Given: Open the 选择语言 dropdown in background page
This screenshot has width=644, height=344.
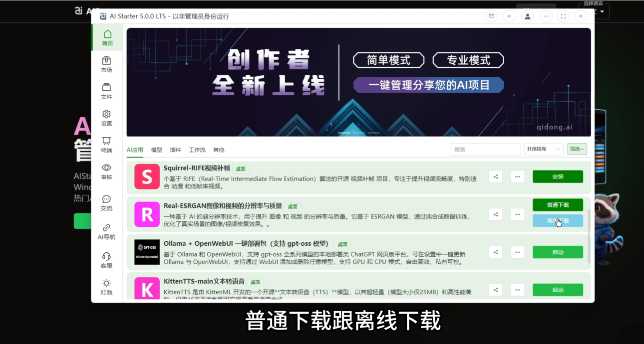Looking at the screenshot, I should (595, 11).
